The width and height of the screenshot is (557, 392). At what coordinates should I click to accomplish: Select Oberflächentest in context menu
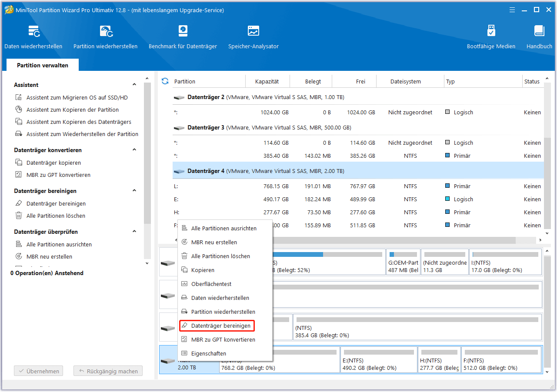tap(225, 284)
